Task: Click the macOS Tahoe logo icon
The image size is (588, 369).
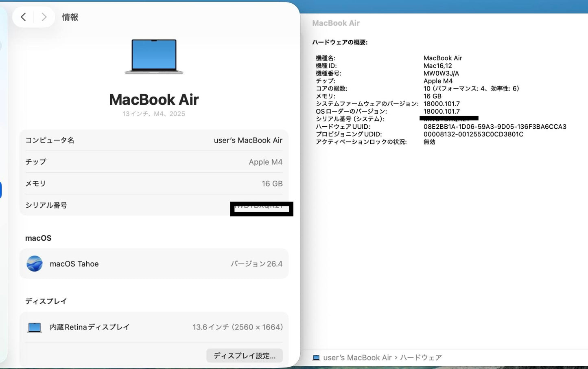Action: point(35,264)
